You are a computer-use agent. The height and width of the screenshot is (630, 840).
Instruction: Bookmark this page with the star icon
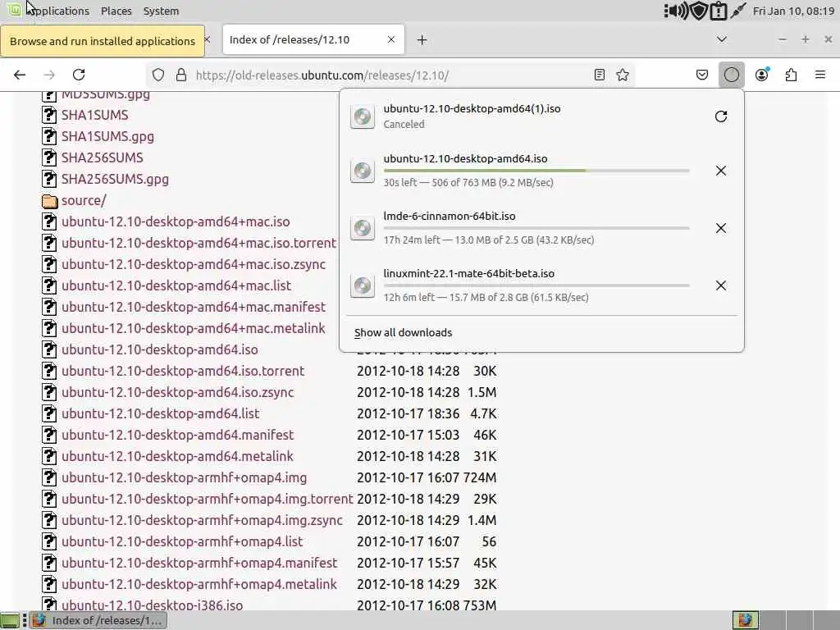[x=623, y=75]
